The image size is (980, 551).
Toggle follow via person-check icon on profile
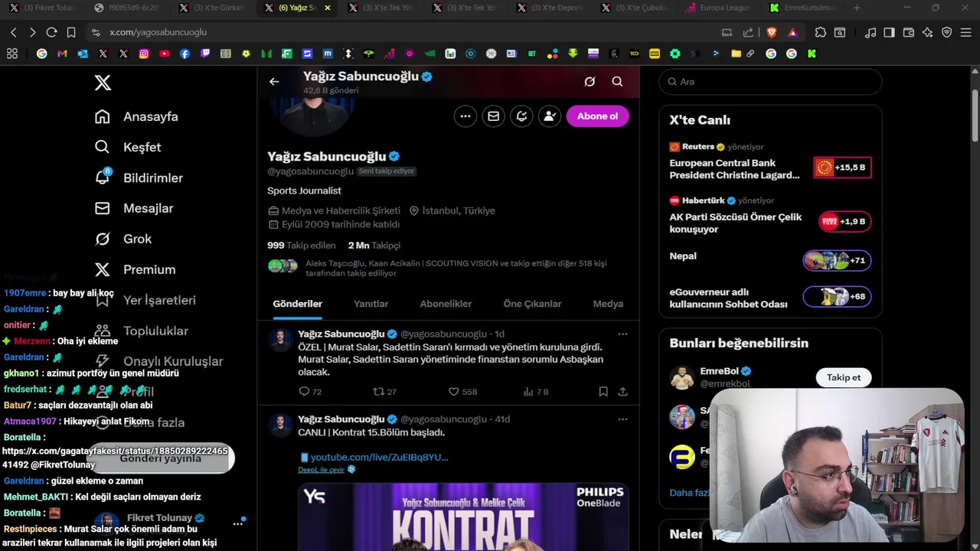[x=550, y=116]
